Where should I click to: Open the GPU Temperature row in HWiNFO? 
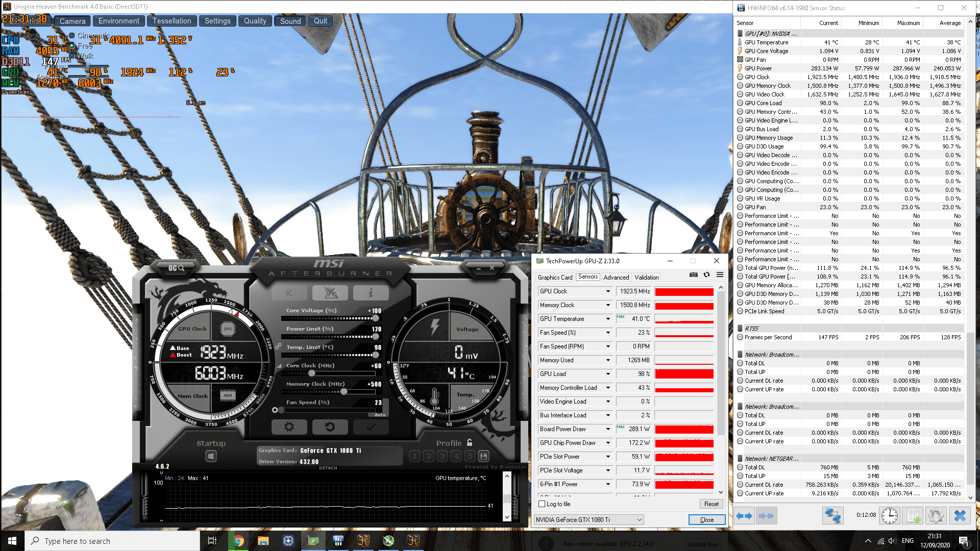(x=849, y=42)
